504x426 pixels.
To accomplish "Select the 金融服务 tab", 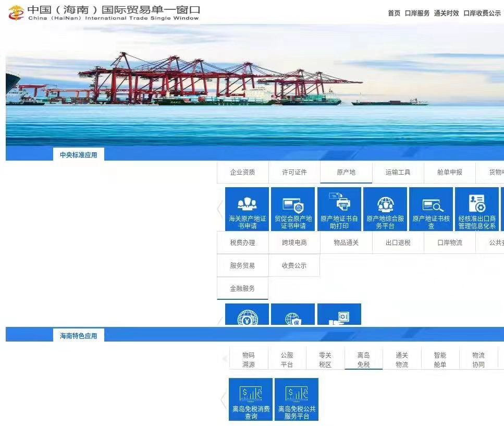I will tap(243, 288).
